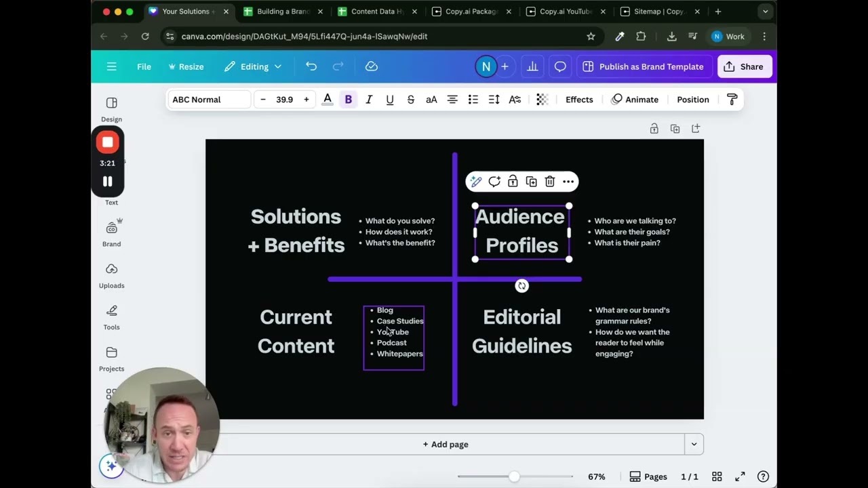Apply strikethrough formatting
This screenshot has width=868, height=488.
410,100
